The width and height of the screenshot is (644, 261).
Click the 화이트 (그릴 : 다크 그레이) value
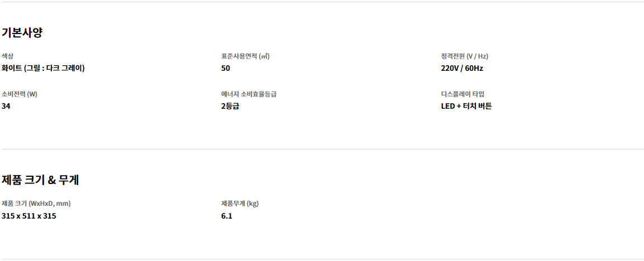click(x=43, y=68)
